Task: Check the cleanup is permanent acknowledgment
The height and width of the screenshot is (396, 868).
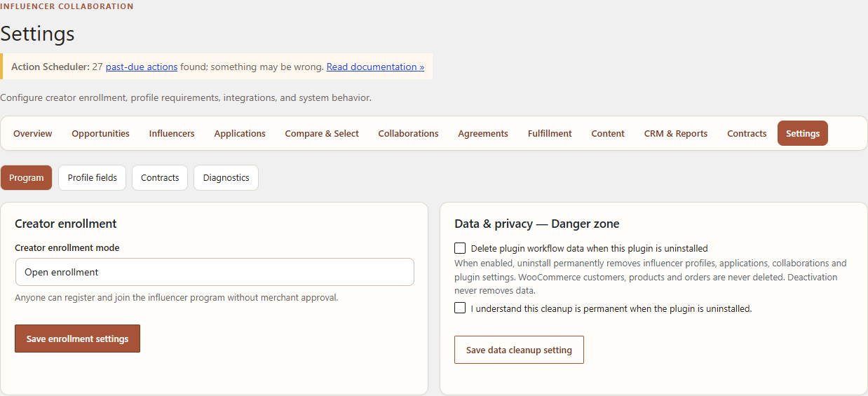Action: click(460, 308)
